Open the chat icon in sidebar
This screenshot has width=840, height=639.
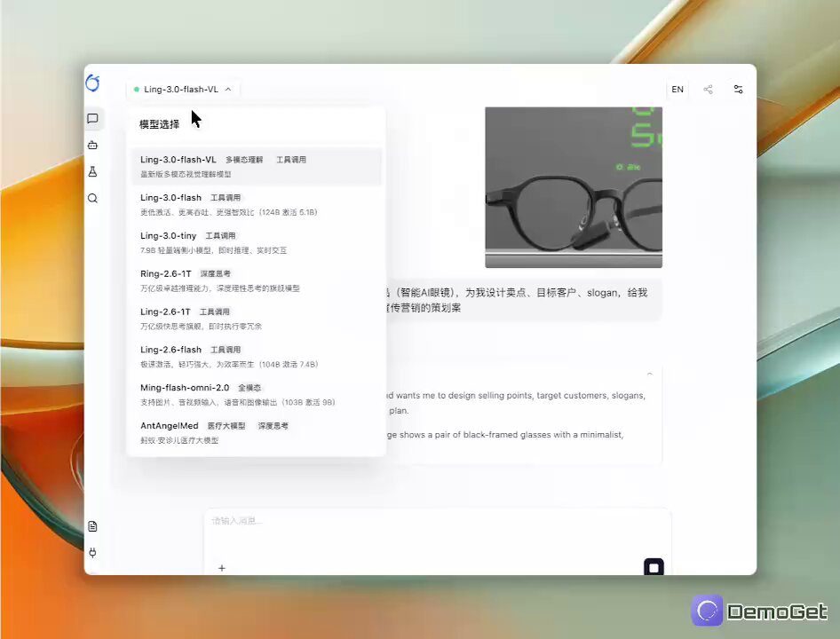(x=92, y=118)
